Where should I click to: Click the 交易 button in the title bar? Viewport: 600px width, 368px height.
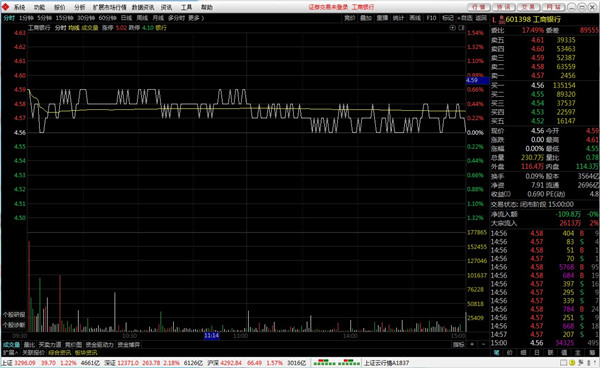[528, 7]
